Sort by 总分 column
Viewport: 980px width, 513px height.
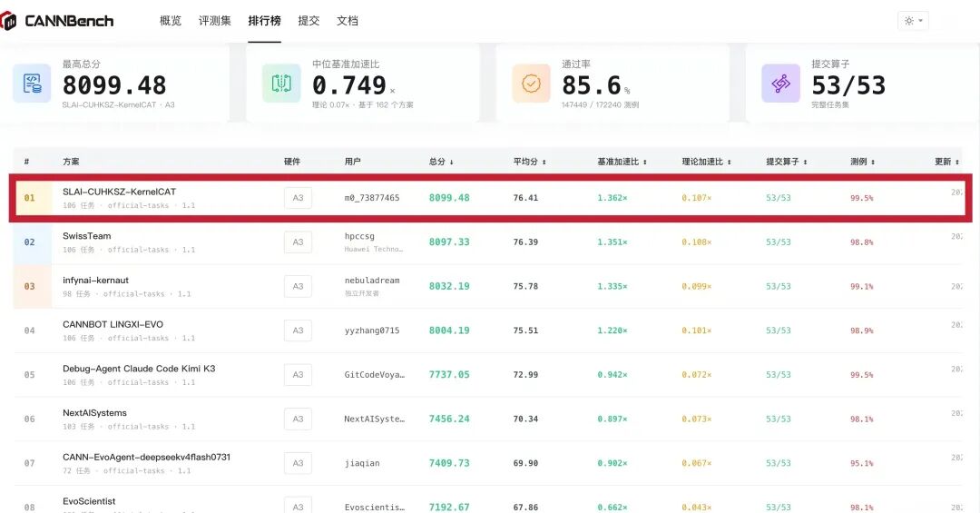pos(441,162)
